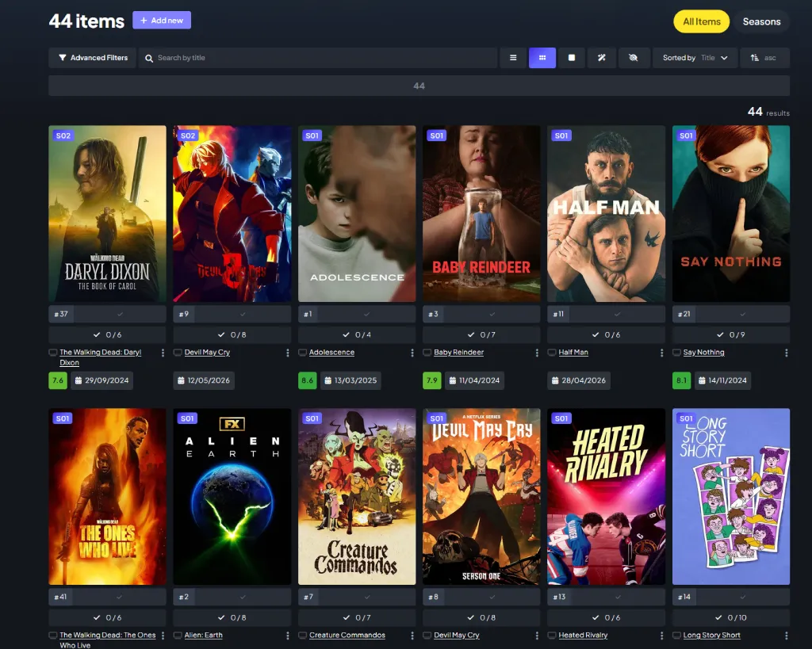Open Advanced Filters panel
Viewport: 812px width, 649px height.
point(93,58)
